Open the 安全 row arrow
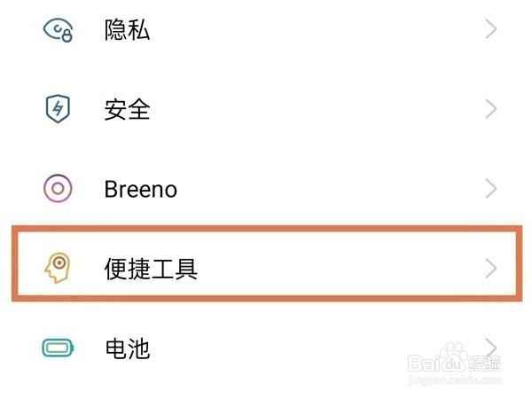 [x=492, y=109]
